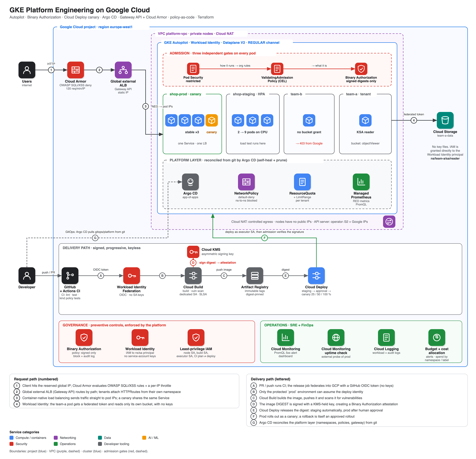Viewport: 476px width, 459px height.
Task: Select the Cloud Monitoring dashboard chart icon
Action: point(286,337)
